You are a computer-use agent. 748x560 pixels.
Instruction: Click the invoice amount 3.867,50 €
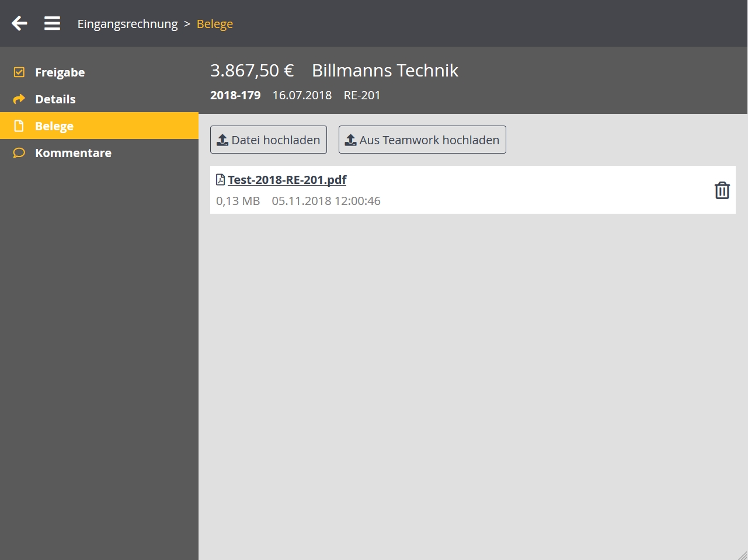252,71
